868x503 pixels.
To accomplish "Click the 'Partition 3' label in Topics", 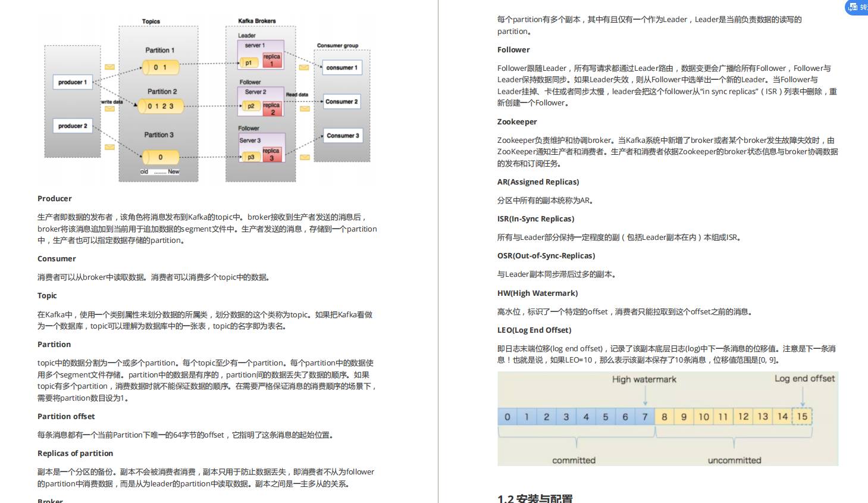I will 159,135.
